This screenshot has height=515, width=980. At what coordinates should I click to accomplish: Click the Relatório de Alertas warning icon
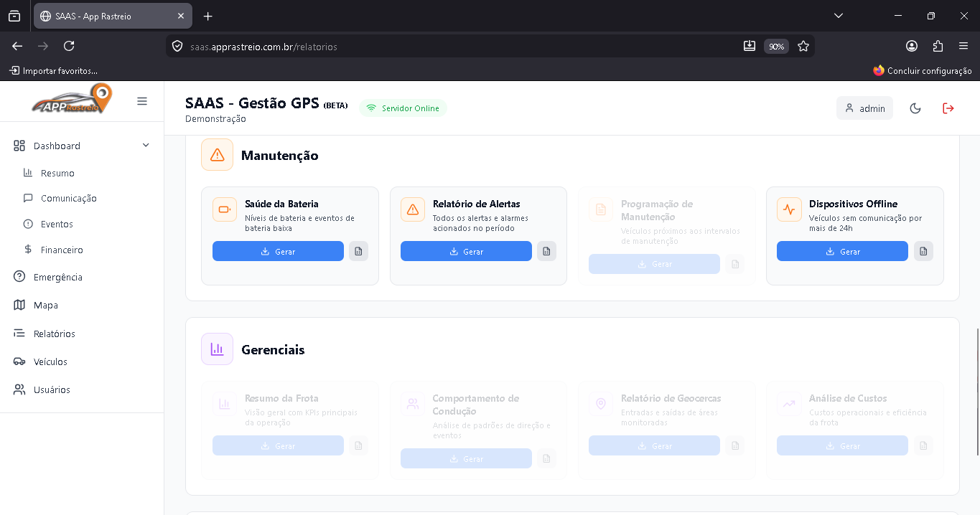(x=413, y=209)
